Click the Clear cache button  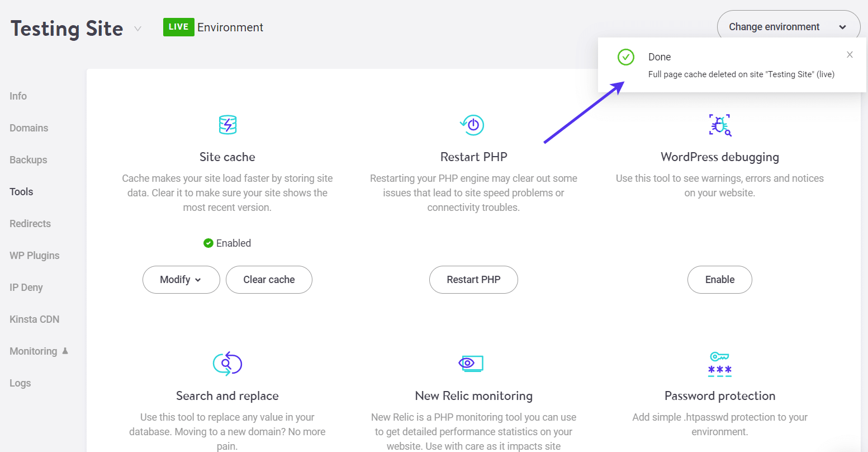coord(269,279)
